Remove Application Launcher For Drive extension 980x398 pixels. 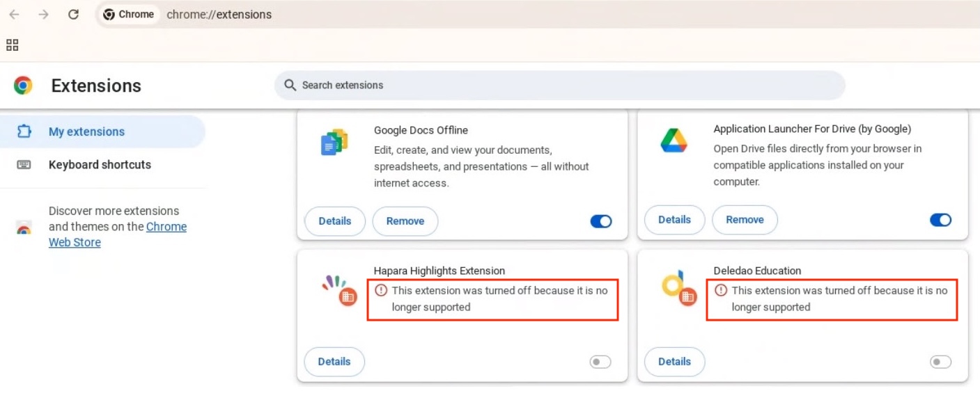click(745, 220)
